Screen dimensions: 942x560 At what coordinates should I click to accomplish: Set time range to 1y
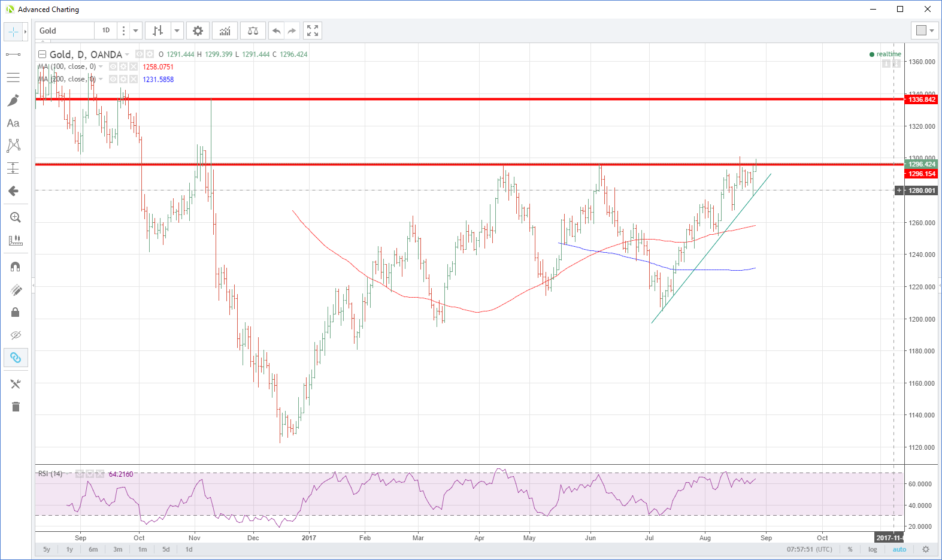coord(69,549)
